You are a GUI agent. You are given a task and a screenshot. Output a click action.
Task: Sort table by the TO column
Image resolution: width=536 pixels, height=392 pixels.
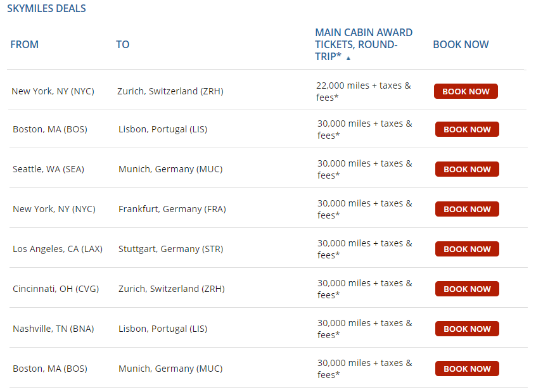[x=122, y=44]
